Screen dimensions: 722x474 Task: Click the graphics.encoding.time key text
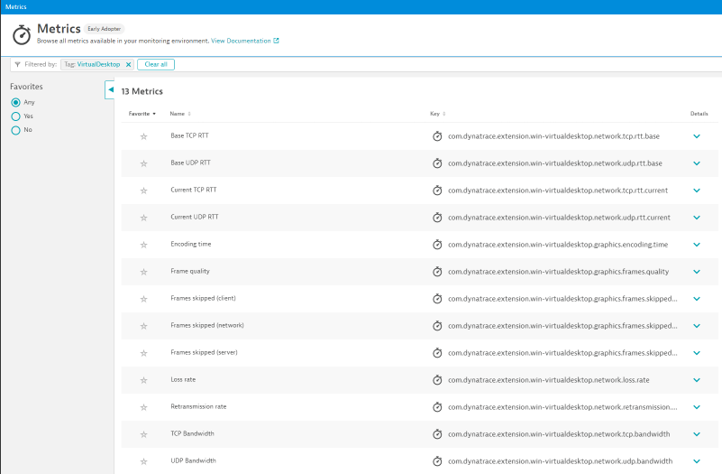pyautogui.click(x=558, y=245)
